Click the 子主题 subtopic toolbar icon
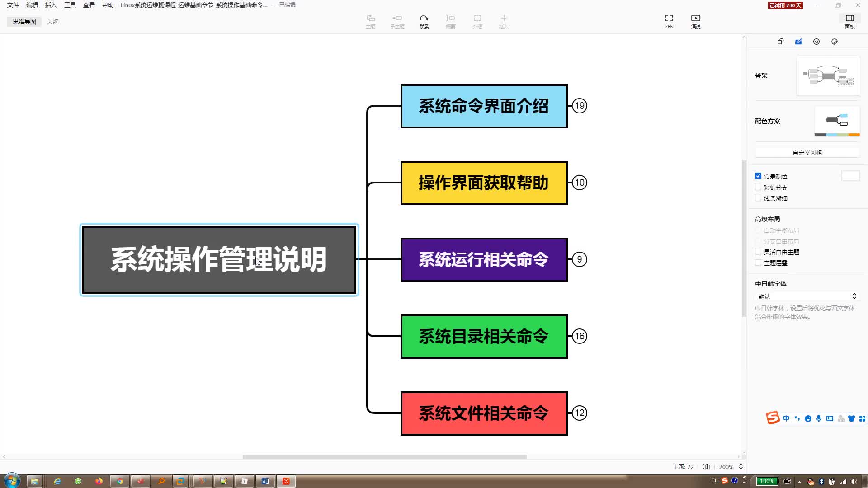The width and height of the screenshot is (868, 488). pos(397,21)
